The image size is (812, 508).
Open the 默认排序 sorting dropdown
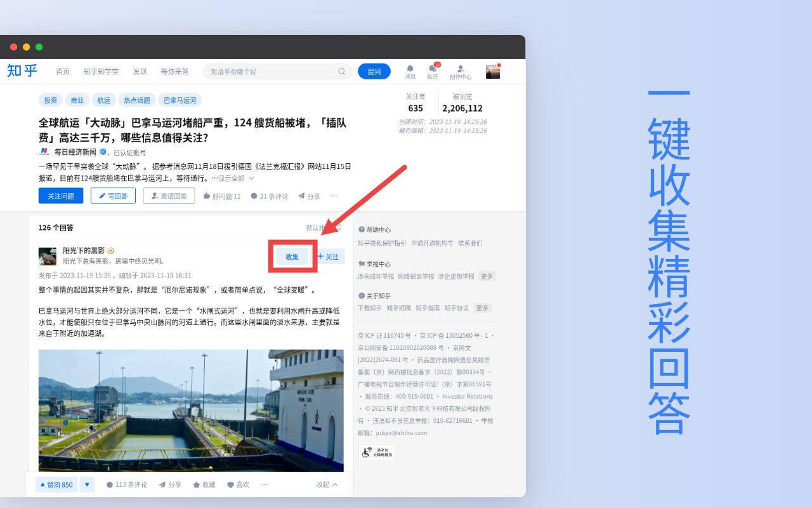[x=313, y=227]
